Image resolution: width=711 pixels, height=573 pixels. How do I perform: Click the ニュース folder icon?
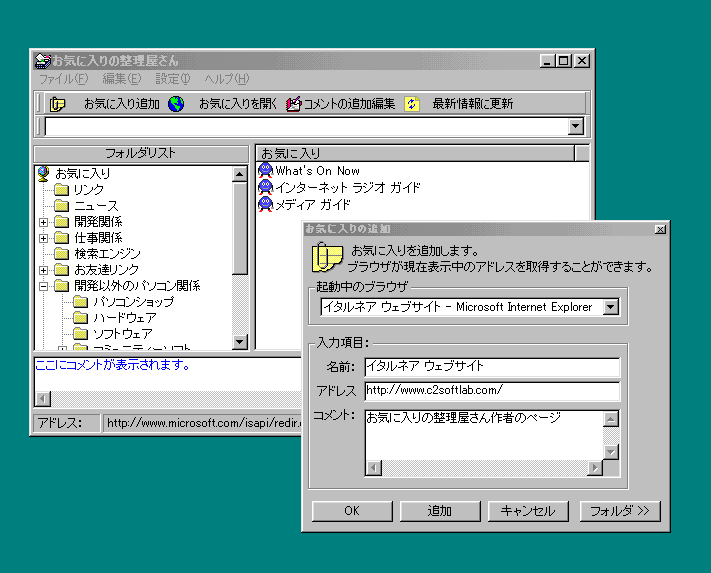click(61, 205)
